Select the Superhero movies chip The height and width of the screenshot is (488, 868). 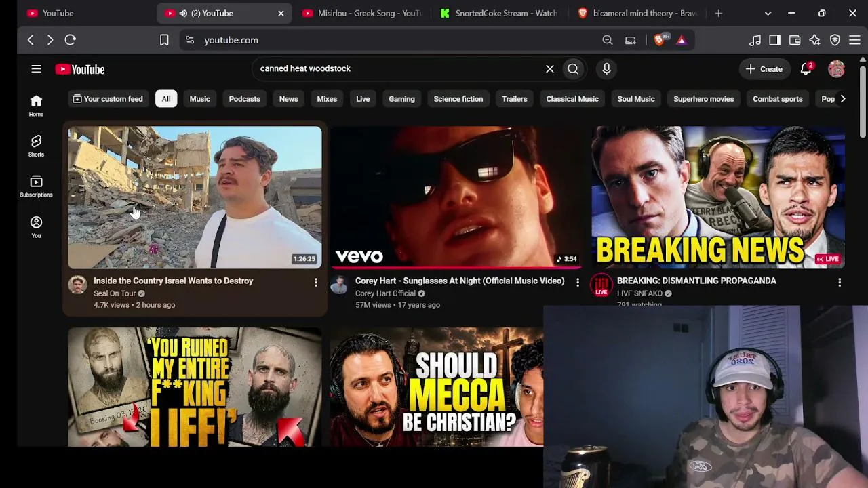tap(704, 99)
